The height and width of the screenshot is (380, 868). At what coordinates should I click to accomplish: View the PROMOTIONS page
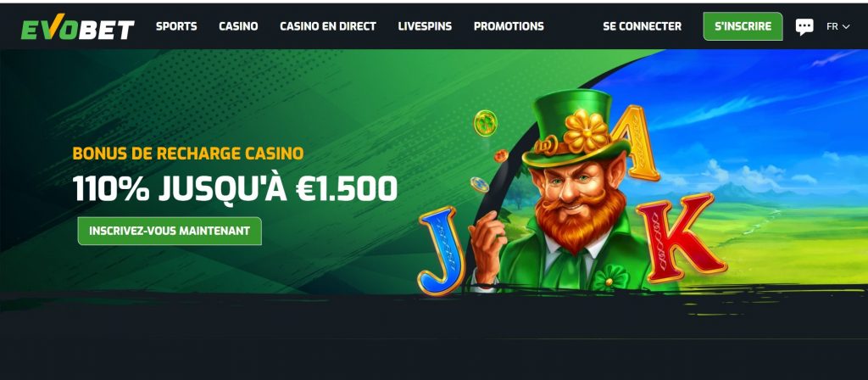pos(509,26)
